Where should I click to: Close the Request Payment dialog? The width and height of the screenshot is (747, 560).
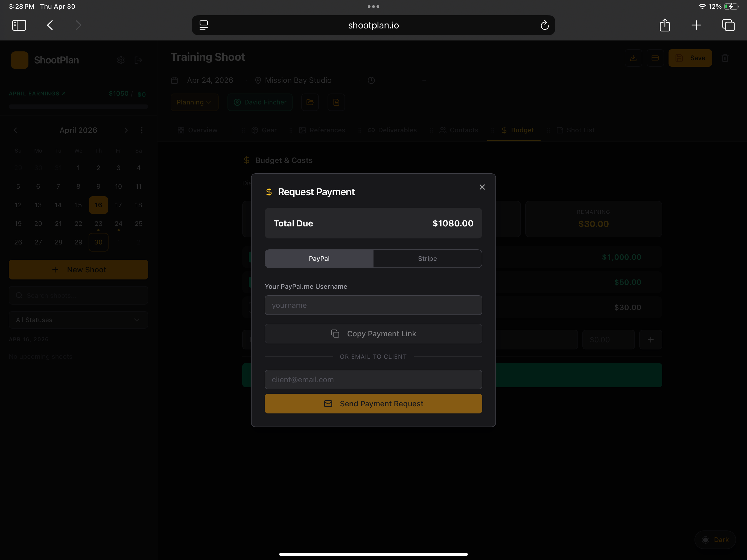point(482,187)
